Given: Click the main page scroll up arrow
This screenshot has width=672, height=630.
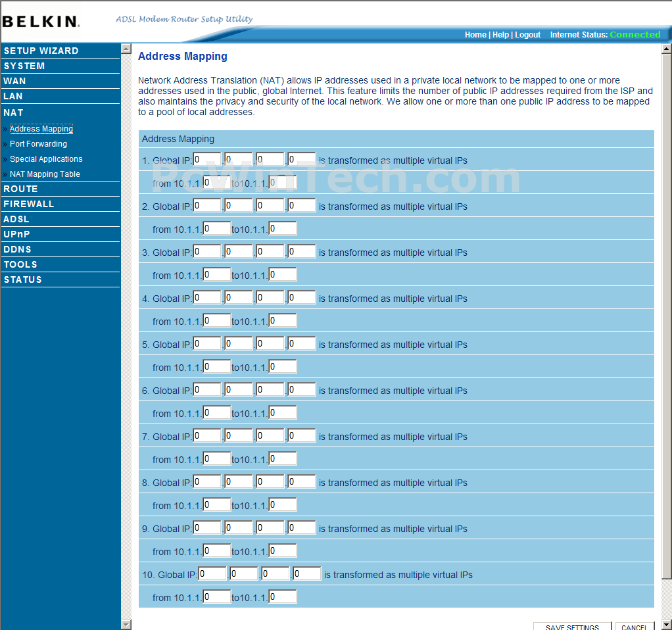Looking at the screenshot, I should click(667, 49).
